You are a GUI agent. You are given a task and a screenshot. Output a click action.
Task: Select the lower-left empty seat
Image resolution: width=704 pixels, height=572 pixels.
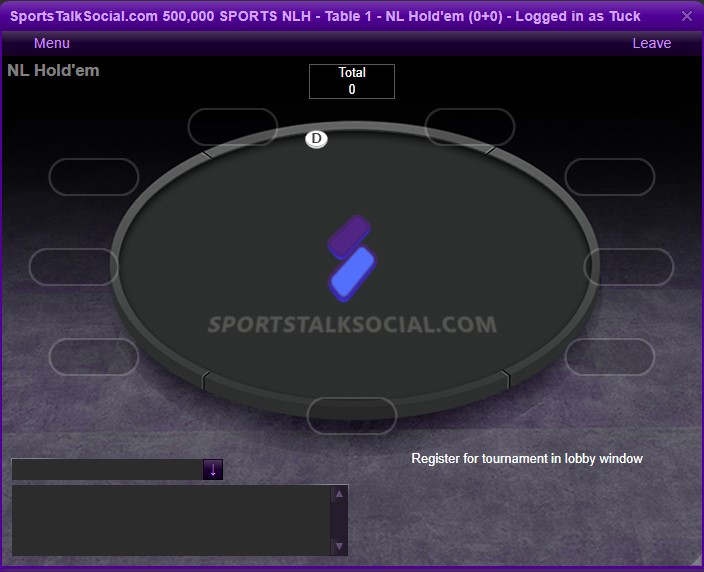point(94,356)
